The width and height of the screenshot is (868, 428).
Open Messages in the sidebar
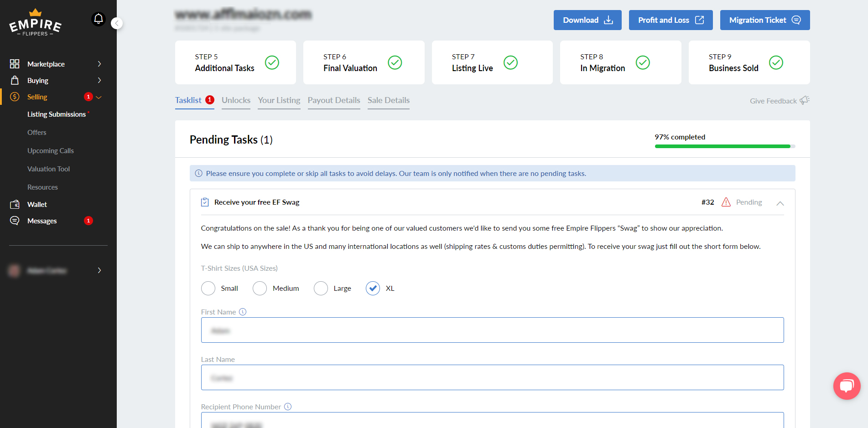tap(42, 221)
